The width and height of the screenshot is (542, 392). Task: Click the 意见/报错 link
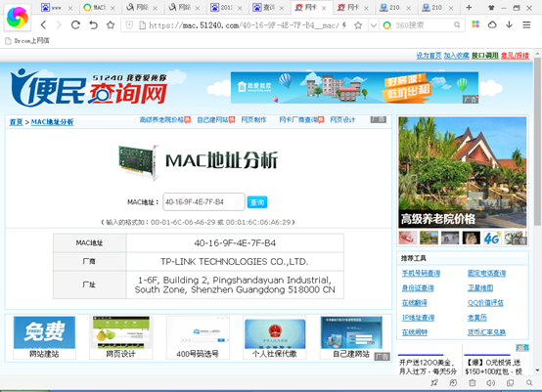515,56
